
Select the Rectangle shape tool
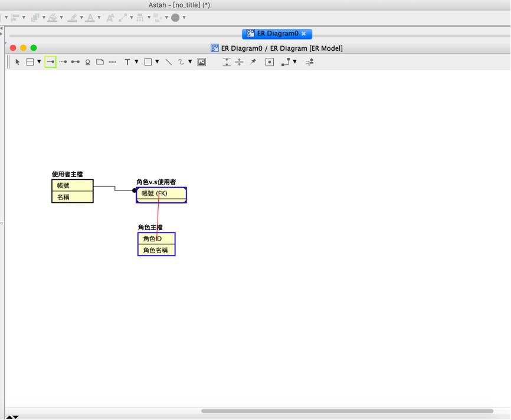148,62
